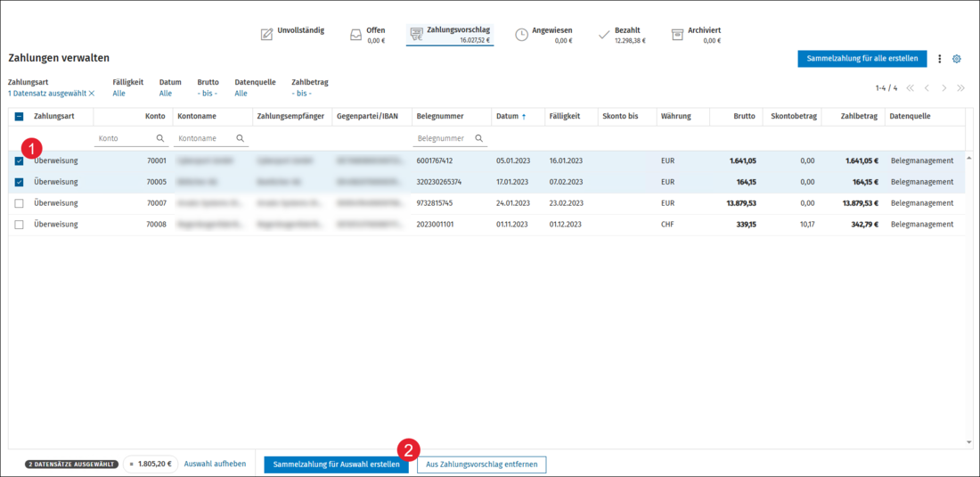Viewport: 980px width, 477px height.
Task: Click scrollbar up arrow in table
Action: click(969, 156)
